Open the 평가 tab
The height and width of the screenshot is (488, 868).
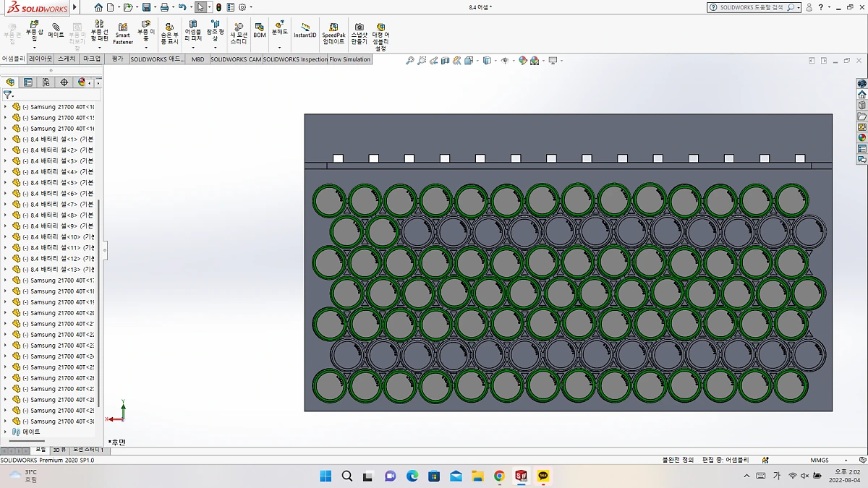118,59
